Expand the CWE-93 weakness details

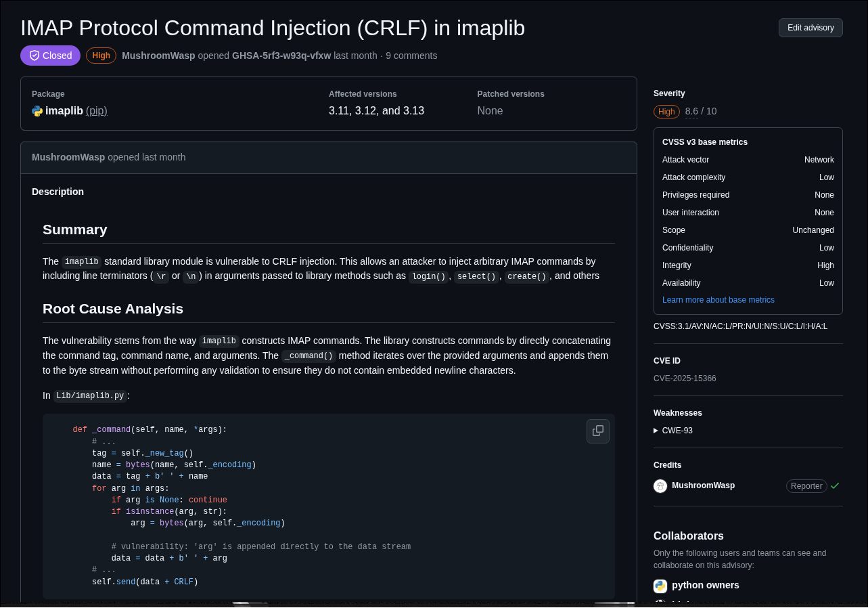673,431
